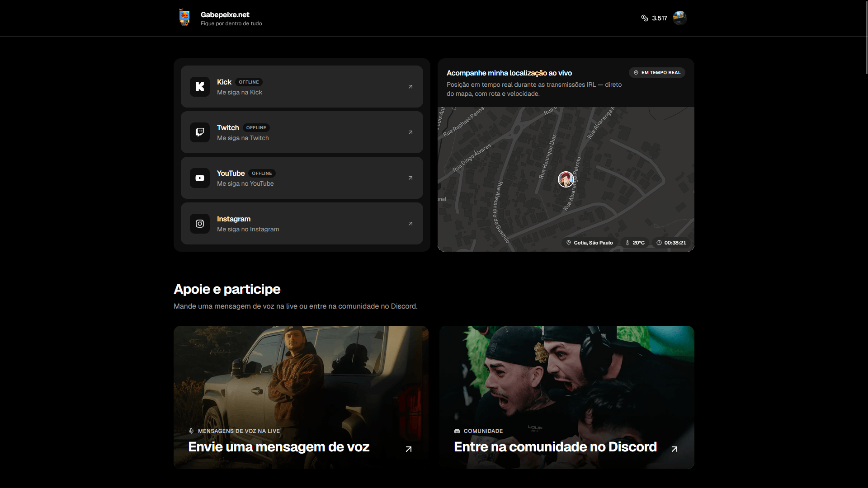Click arrow on Envie uma mensagem card
The height and width of the screenshot is (488, 868).
click(409, 449)
